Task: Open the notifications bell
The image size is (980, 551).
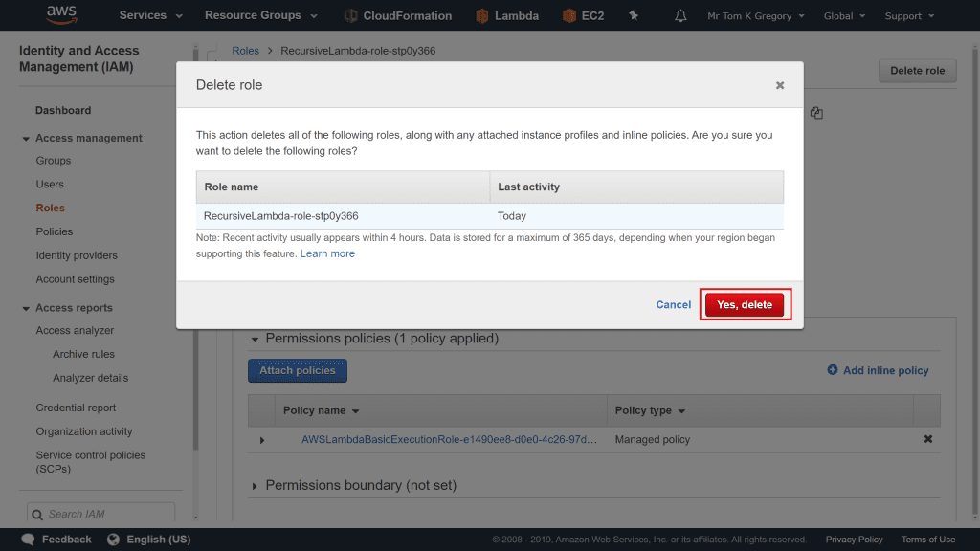Action: pos(681,16)
